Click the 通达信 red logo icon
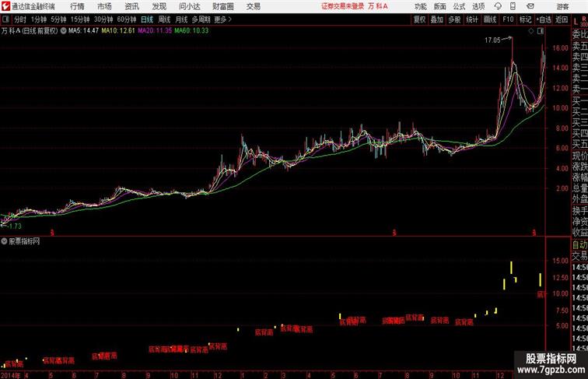588x379 pixels. click(5, 6)
